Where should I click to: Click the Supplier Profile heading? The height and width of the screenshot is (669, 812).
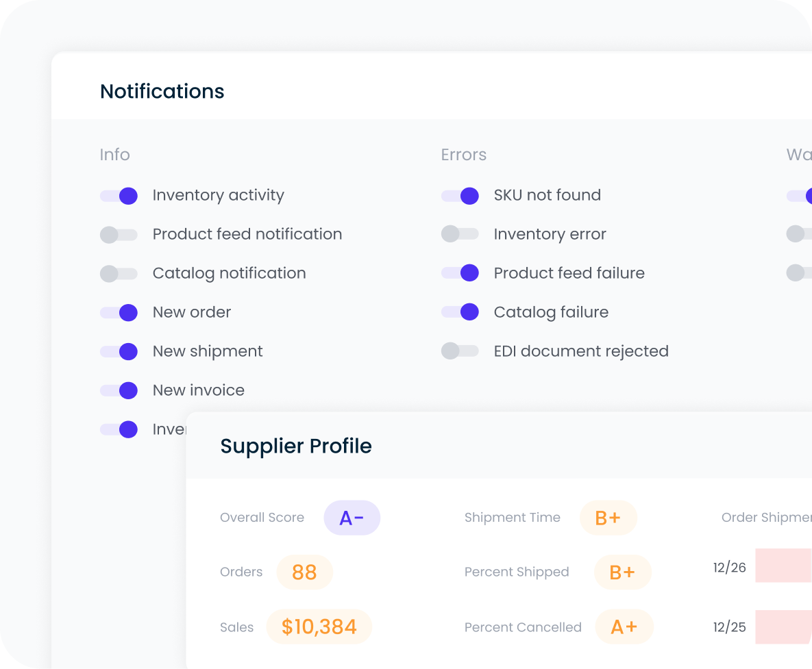click(296, 446)
